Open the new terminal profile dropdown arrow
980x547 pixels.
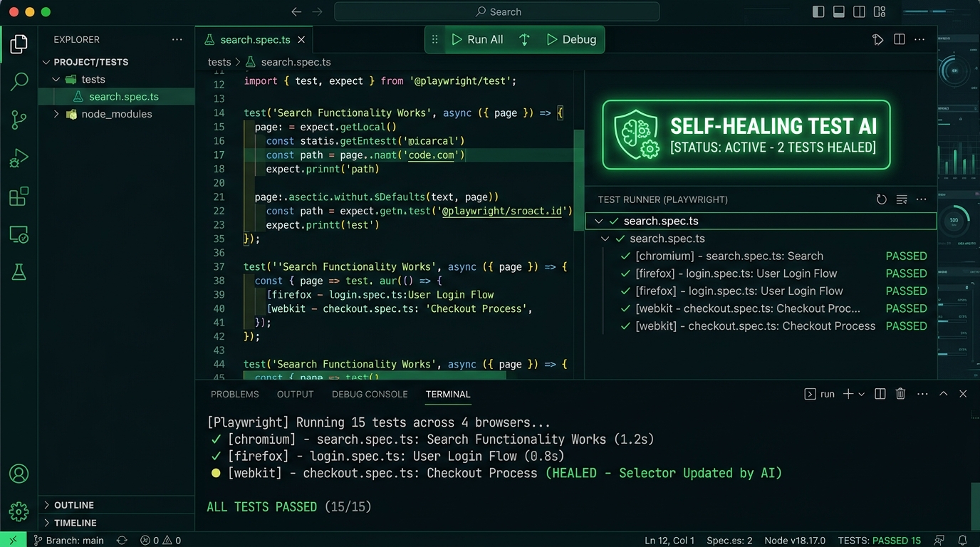coord(862,394)
